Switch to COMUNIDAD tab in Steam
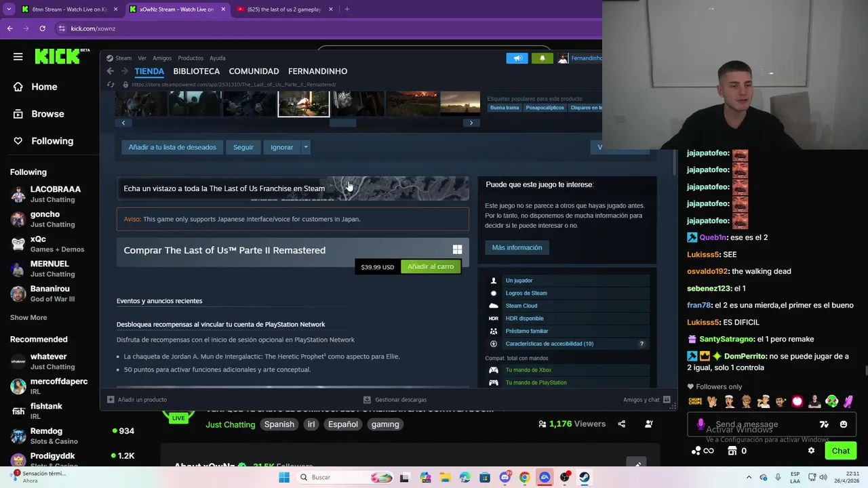868x488 pixels. (x=254, y=71)
